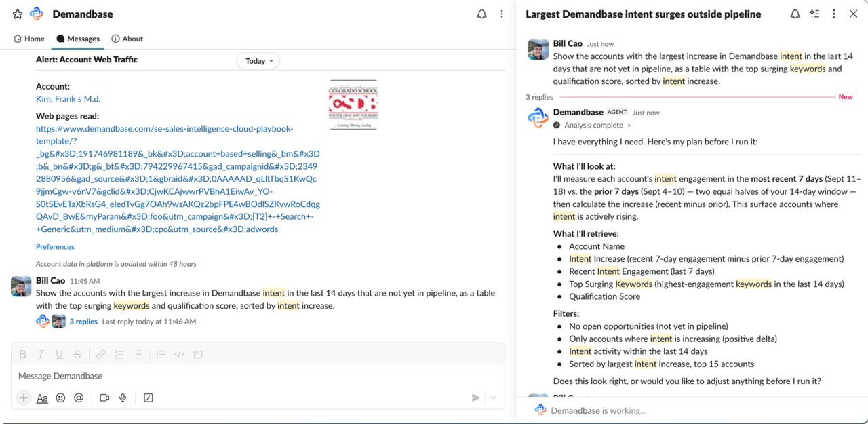
Task: Click Demandbase agent name in thread
Action: tap(578, 112)
